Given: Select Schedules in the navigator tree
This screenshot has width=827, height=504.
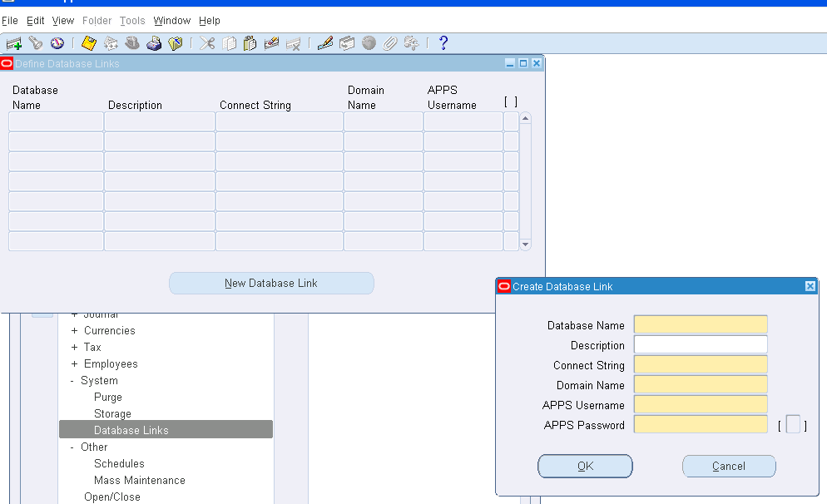Looking at the screenshot, I should click(119, 463).
